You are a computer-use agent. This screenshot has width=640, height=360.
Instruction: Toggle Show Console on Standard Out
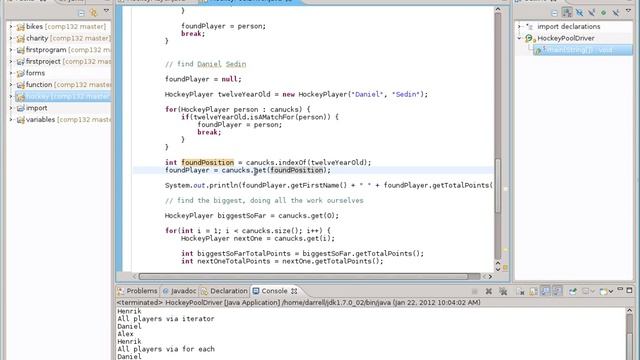(x=545, y=291)
